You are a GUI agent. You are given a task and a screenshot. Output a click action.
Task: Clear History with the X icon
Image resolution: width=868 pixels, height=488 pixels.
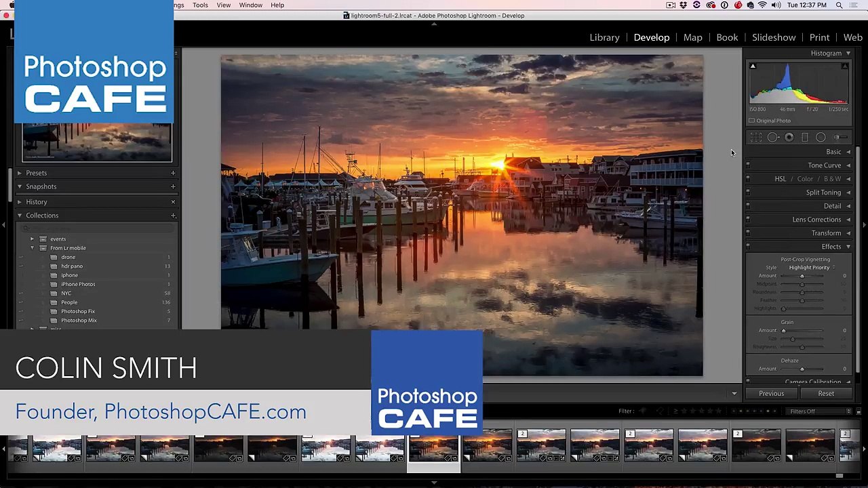[173, 202]
